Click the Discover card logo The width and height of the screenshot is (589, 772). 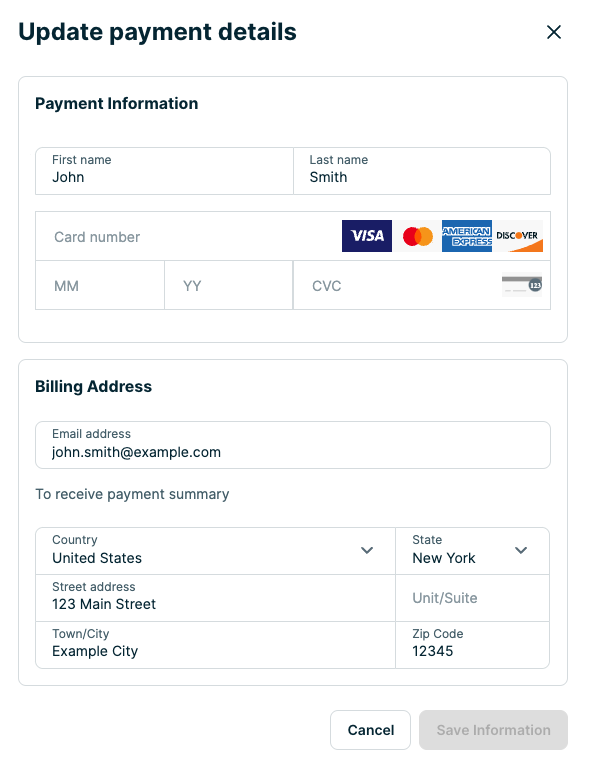(518, 236)
